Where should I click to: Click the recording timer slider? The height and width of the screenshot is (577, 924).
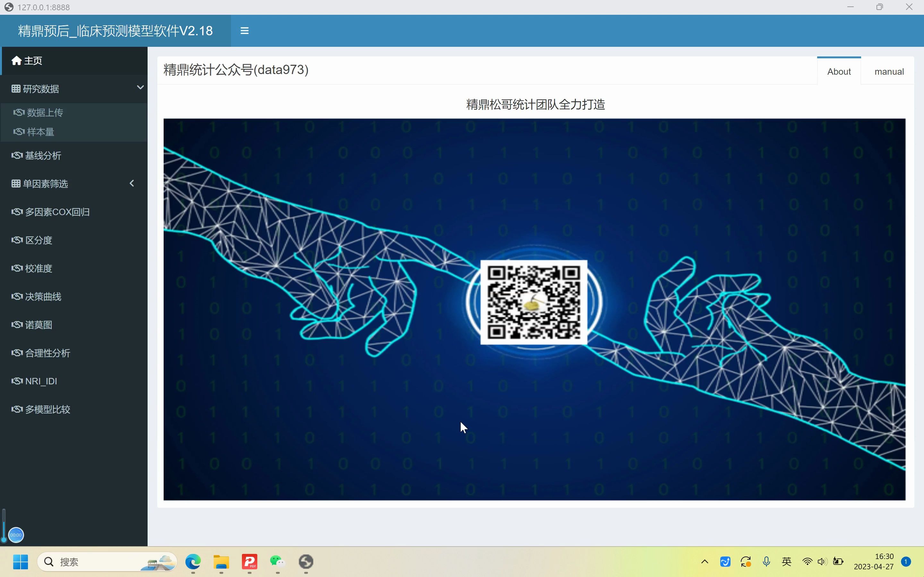(15, 534)
